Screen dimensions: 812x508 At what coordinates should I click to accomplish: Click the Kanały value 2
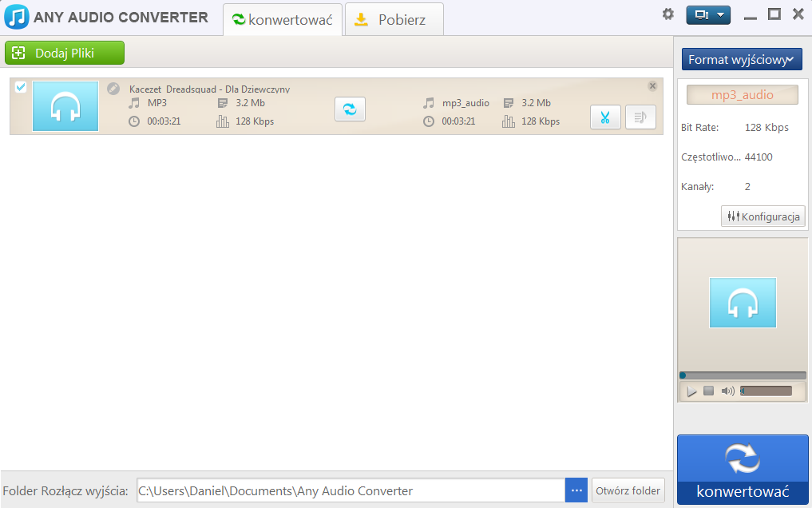(747, 186)
